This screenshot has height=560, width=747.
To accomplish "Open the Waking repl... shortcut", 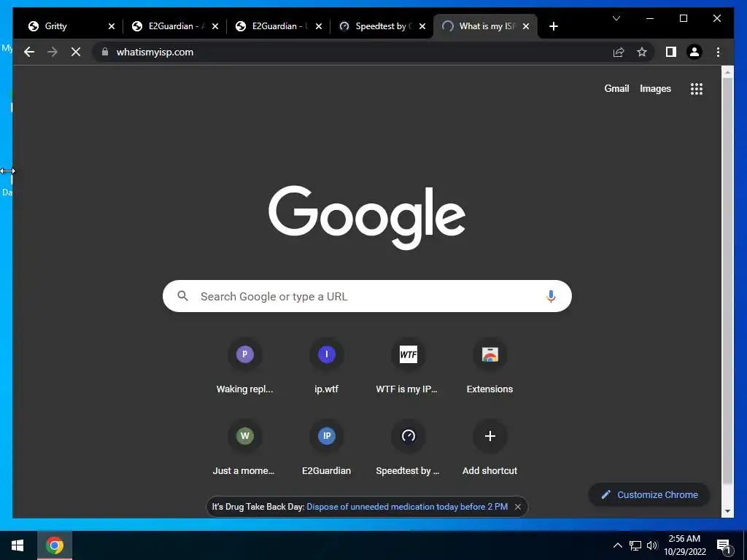I will (x=245, y=366).
